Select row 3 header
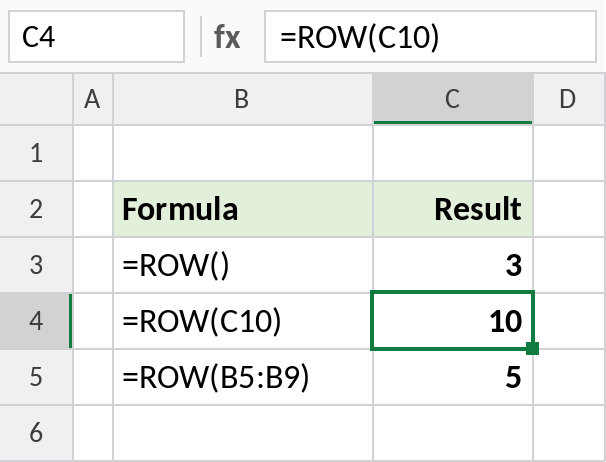This screenshot has height=462, width=606. tap(36, 265)
